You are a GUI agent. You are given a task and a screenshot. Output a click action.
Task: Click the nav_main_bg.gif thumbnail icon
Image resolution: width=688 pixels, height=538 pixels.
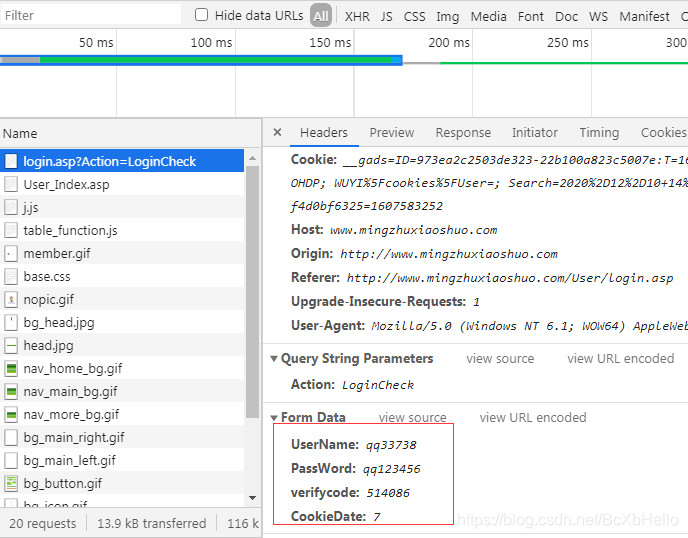[x=11, y=392]
